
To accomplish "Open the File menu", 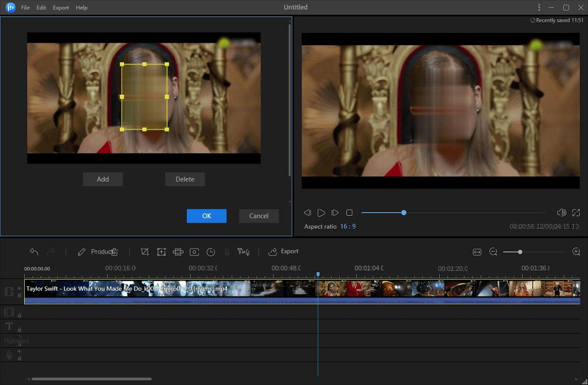I will click(x=25, y=8).
